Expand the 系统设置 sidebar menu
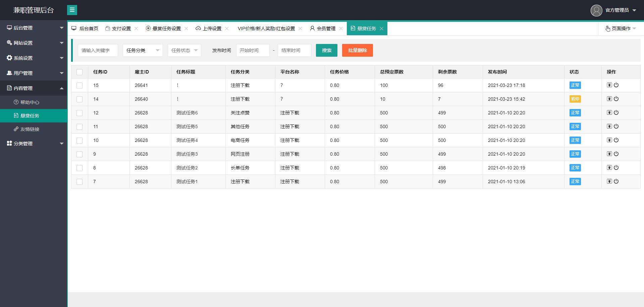Image resolution: width=644 pixels, height=307 pixels. pos(34,58)
